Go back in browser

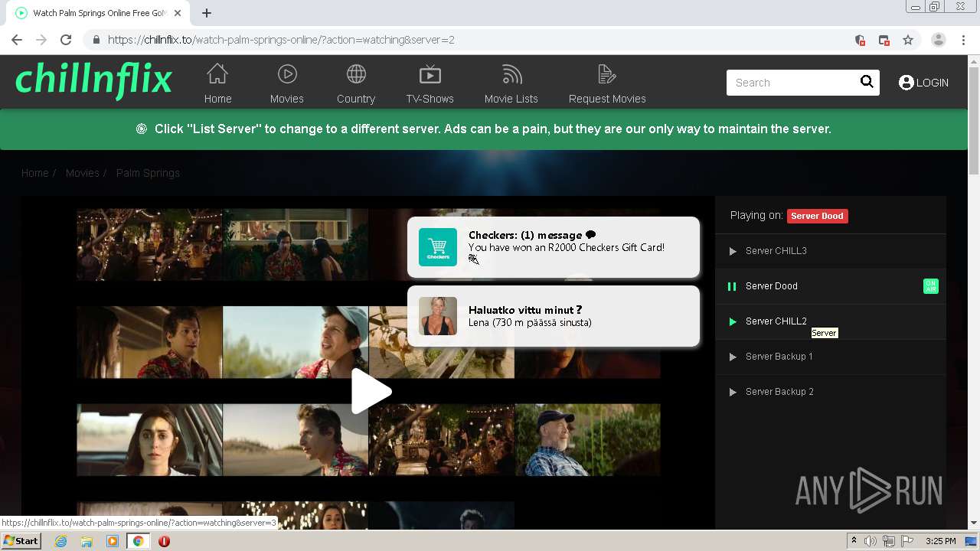(17, 40)
